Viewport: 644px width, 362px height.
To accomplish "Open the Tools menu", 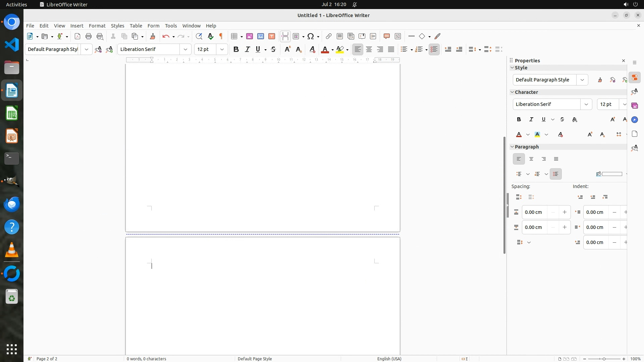I will coord(171,25).
